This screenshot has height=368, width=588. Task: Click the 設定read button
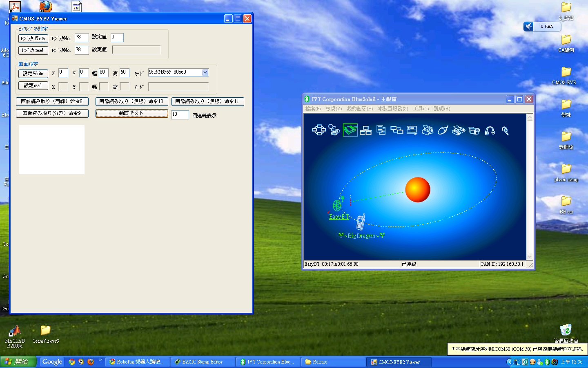[x=33, y=85]
